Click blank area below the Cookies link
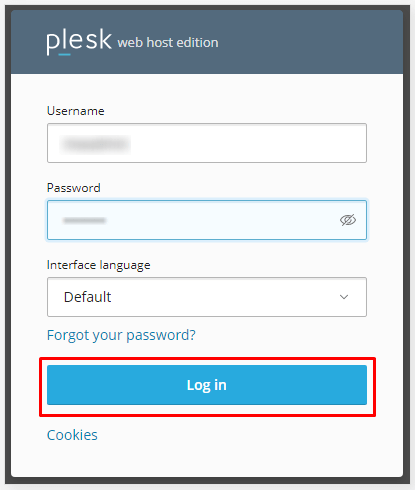The width and height of the screenshot is (415, 490). point(207,460)
